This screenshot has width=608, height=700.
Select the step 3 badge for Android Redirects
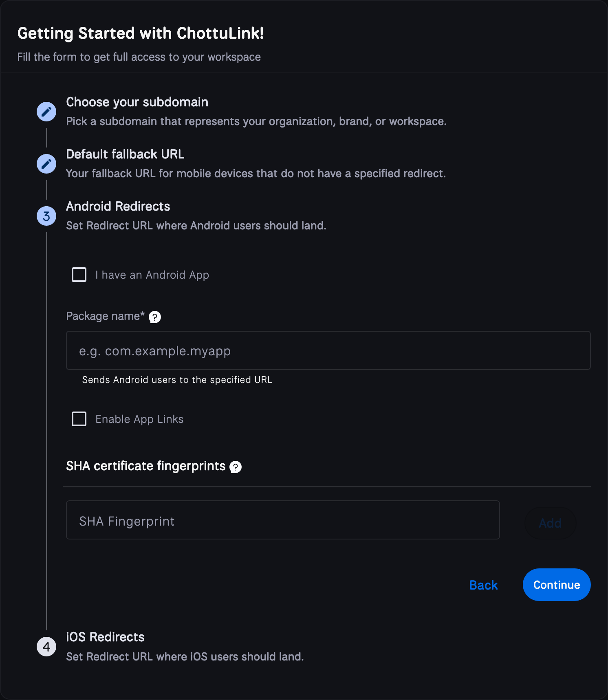[x=46, y=216]
